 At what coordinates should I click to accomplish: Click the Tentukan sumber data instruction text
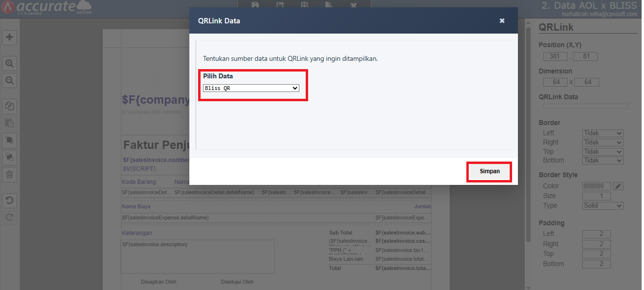click(x=290, y=58)
